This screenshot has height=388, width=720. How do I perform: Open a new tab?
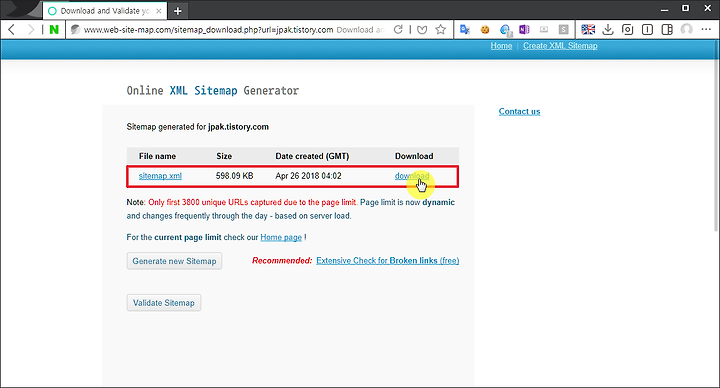(178, 11)
